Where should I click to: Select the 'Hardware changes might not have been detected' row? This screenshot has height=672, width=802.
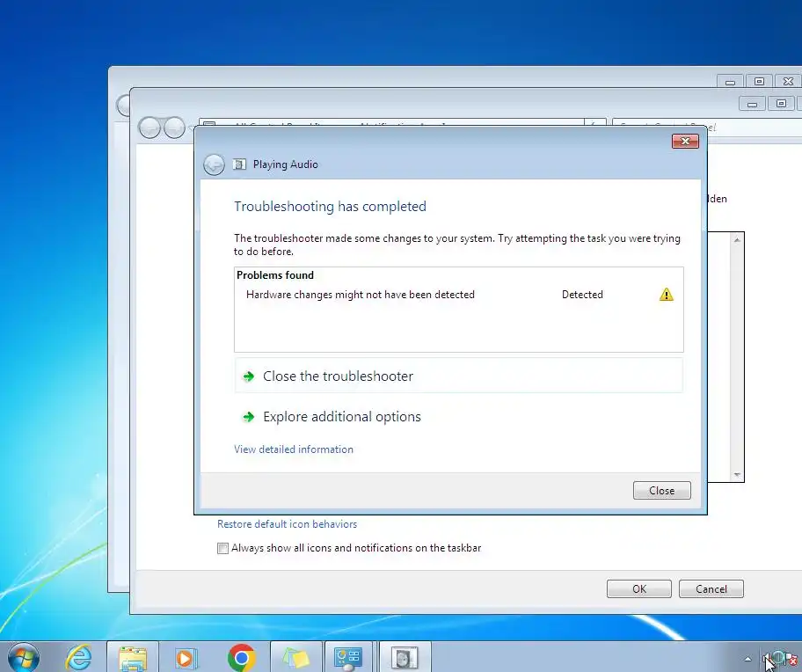tap(459, 295)
